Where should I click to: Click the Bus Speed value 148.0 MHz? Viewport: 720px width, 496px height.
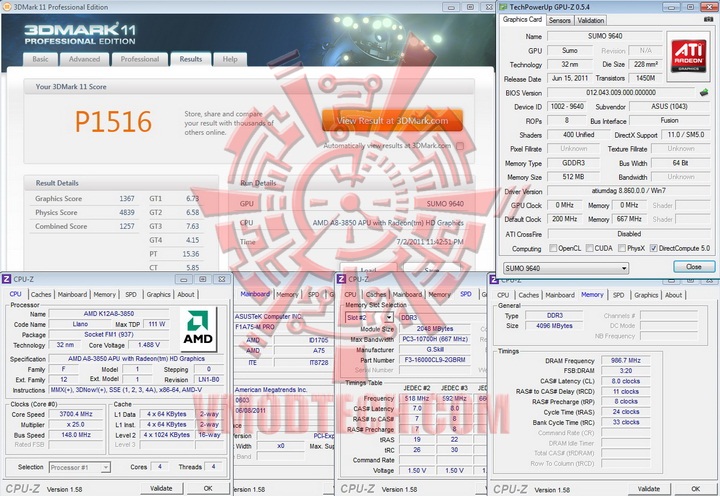(x=76, y=434)
